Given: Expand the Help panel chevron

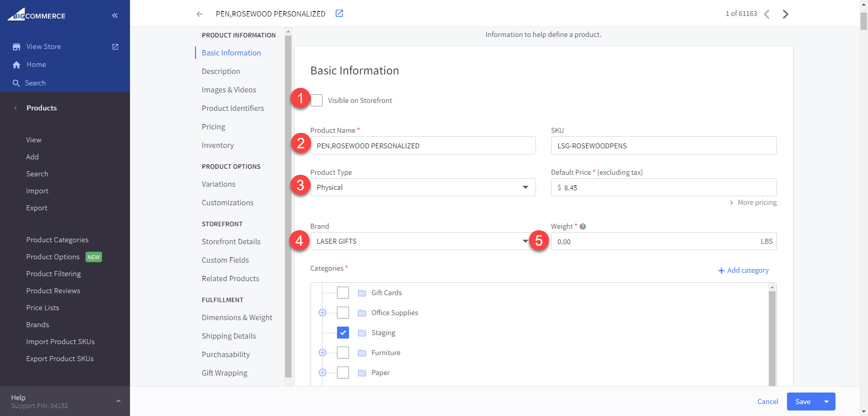Looking at the screenshot, I should click(118, 401).
